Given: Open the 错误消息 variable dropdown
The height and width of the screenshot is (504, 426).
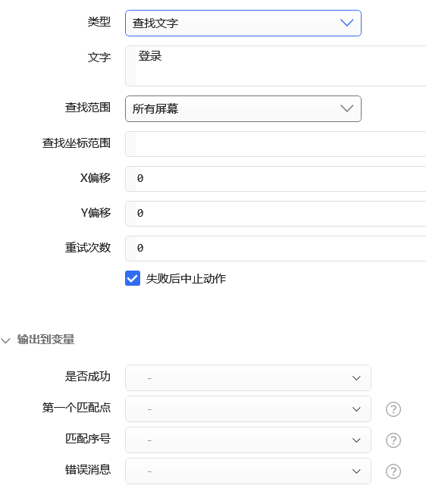Looking at the screenshot, I should click(248, 471).
